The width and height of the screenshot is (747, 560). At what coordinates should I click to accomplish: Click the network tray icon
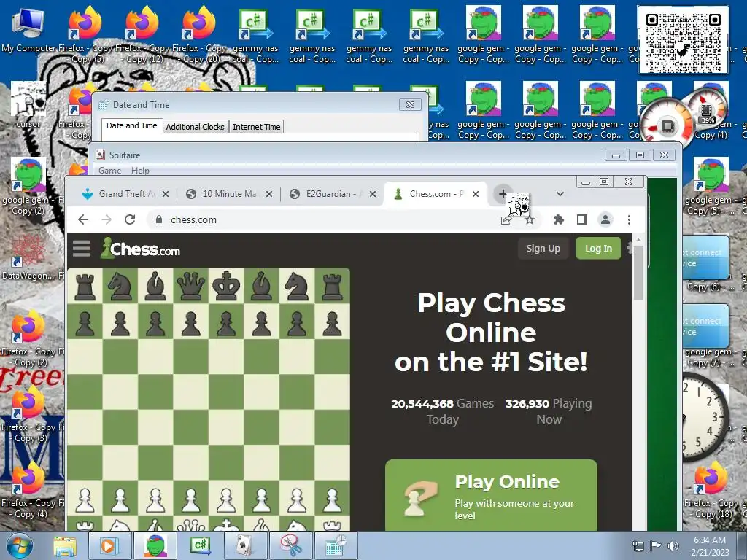(x=638, y=545)
